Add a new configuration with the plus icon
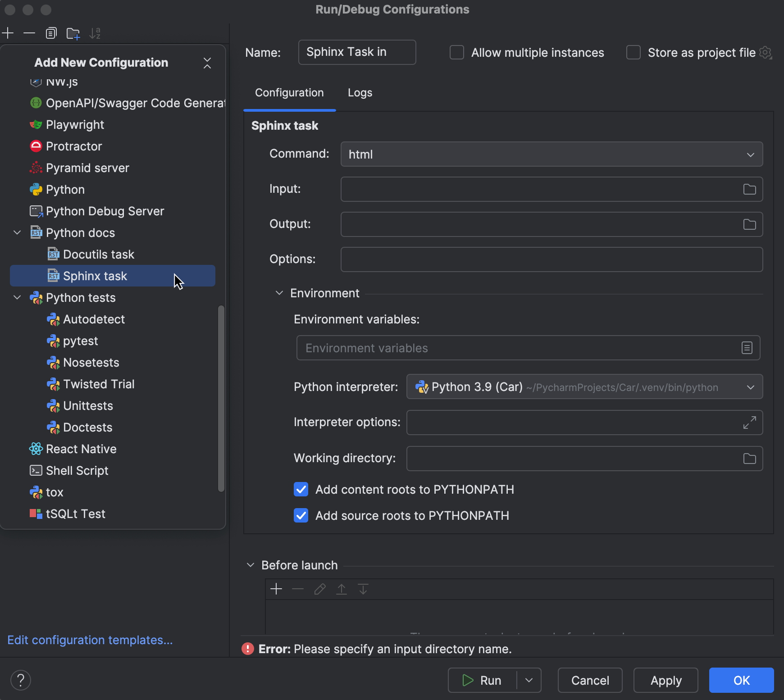This screenshot has width=784, height=700. coord(8,33)
